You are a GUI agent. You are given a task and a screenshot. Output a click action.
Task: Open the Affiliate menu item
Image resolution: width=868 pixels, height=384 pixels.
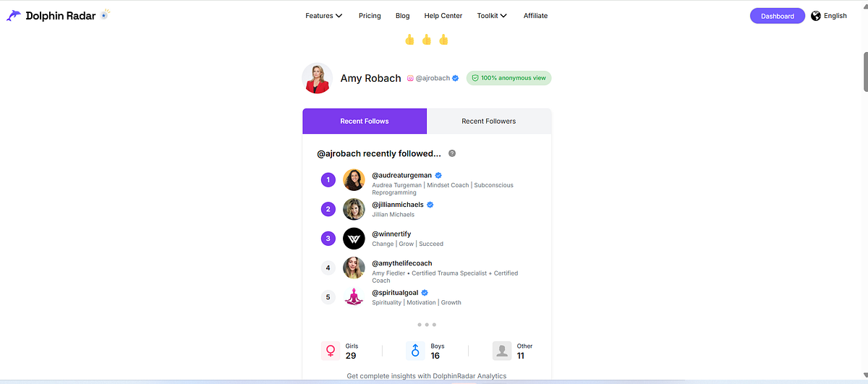tap(536, 16)
